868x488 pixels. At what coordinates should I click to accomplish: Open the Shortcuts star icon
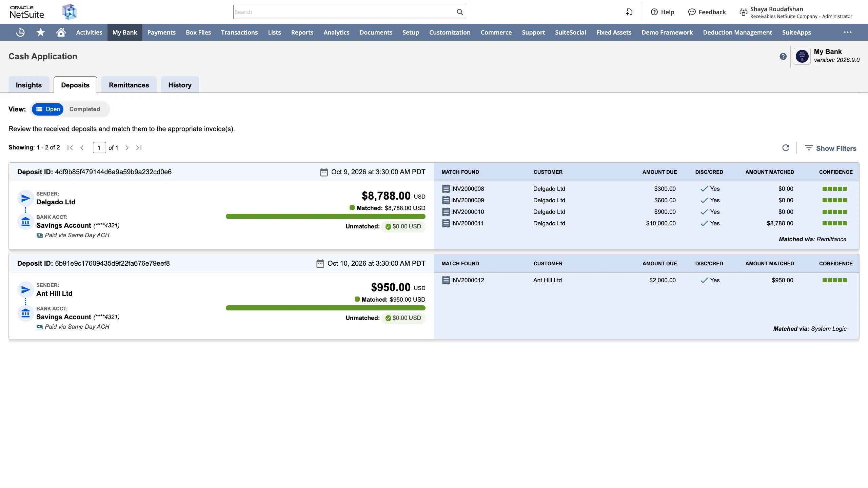[41, 32]
